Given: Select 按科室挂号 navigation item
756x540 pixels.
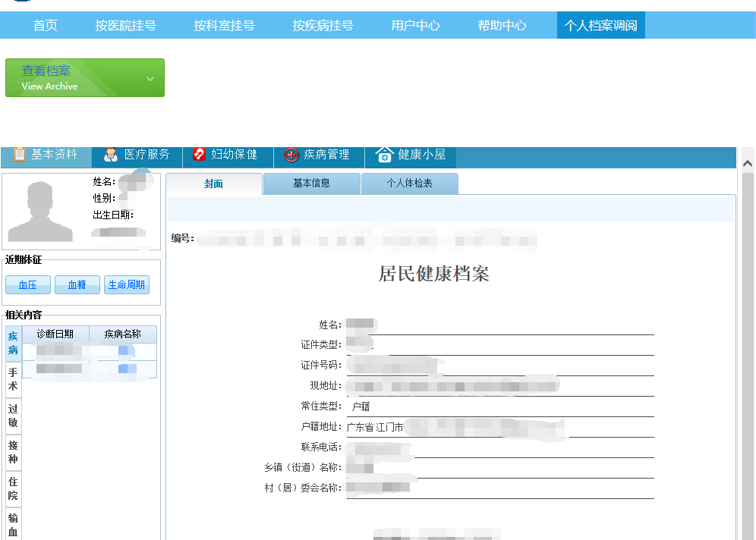Looking at the screenshot, I should (224, 26).
